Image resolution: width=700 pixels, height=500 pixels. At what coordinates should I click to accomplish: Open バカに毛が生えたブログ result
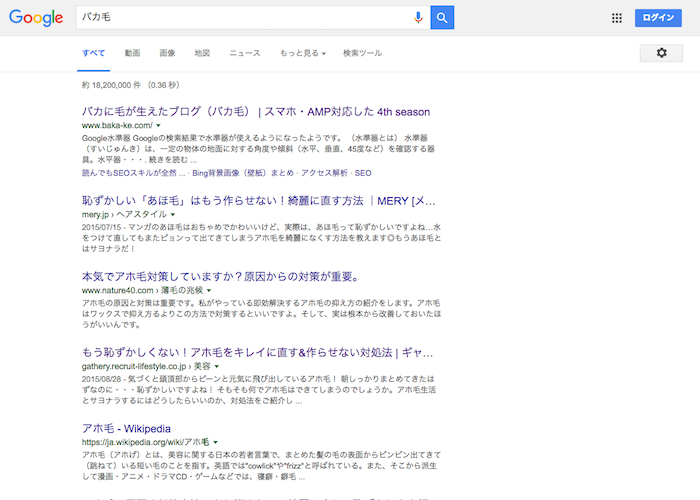point(256,112)
